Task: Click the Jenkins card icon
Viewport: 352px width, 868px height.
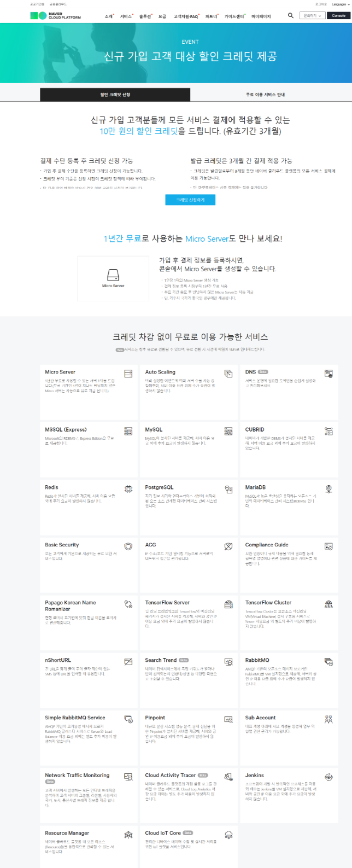Action: (x=328, y=777)
